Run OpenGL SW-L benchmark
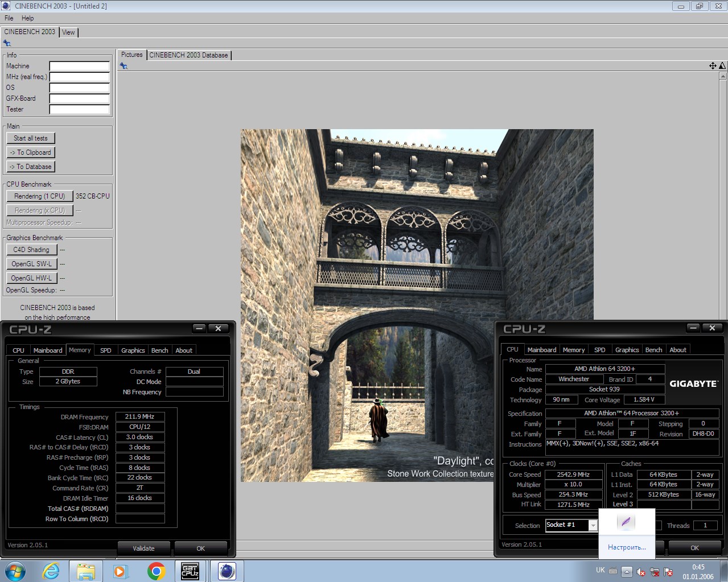The height and width of the screenshot is (582, 728). [x=31, y=264]
